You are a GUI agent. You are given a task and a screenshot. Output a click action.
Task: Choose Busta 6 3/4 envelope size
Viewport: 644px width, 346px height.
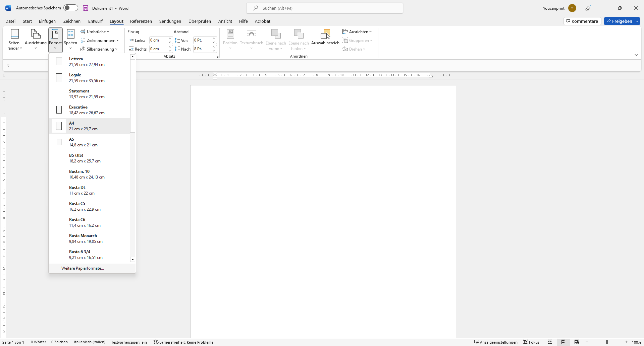point(89,255)
